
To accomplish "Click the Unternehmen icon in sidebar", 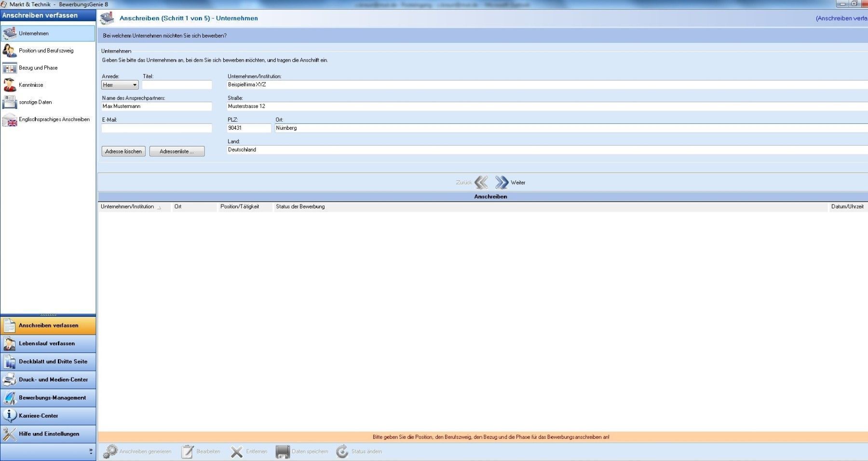I will coord(10,33).
